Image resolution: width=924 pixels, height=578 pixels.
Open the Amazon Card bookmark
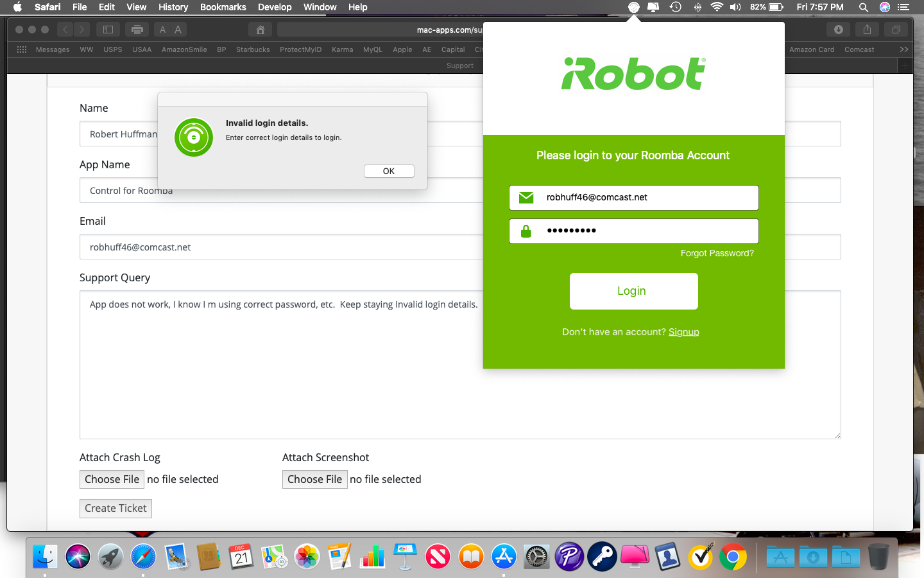tap(812, 49)
